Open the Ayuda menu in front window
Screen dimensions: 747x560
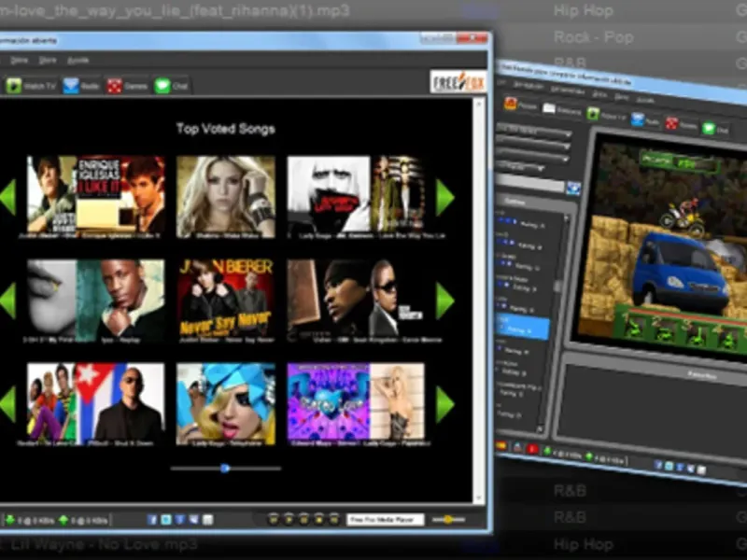point(78,61)
